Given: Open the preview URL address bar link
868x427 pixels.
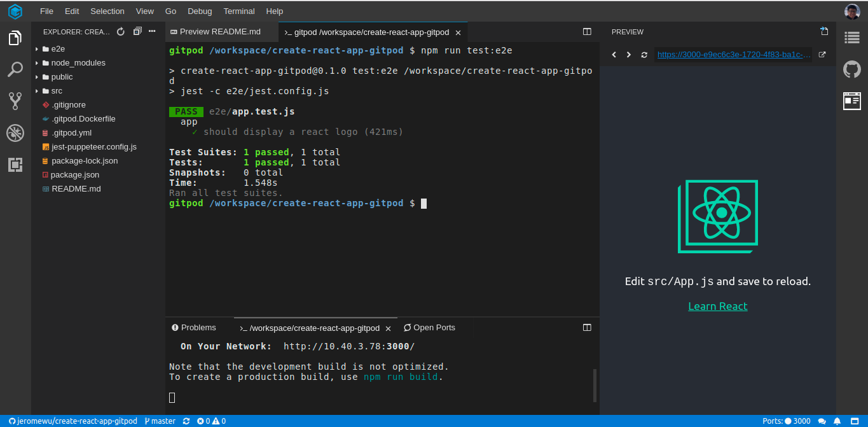Looking at the screenshot, I should pos(733,55).
